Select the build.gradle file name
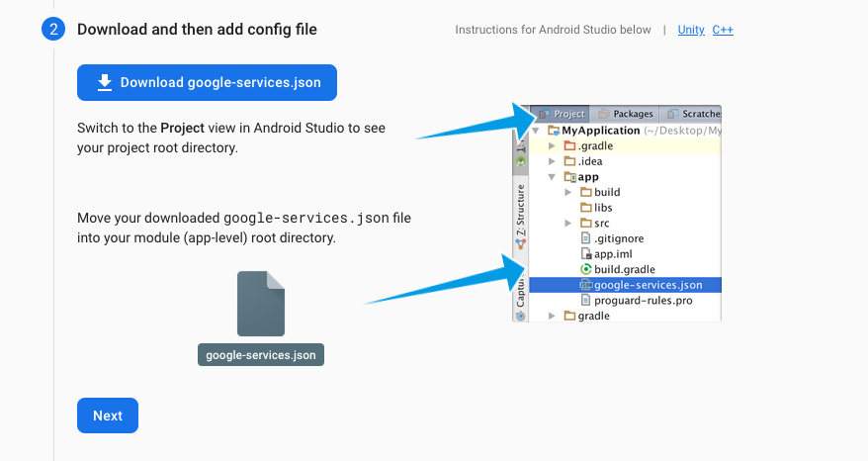The width and height of the screenshot is (868, 461). point(625,270)
